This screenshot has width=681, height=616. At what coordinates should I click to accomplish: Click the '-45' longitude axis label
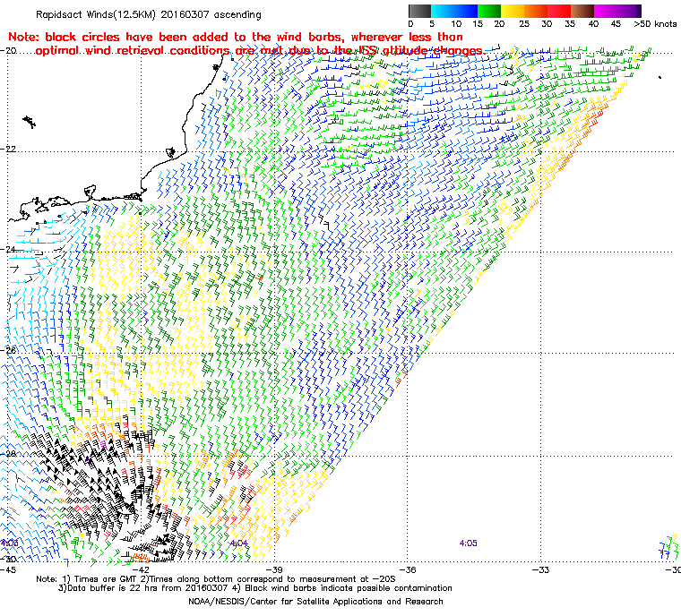pos(8,569)
